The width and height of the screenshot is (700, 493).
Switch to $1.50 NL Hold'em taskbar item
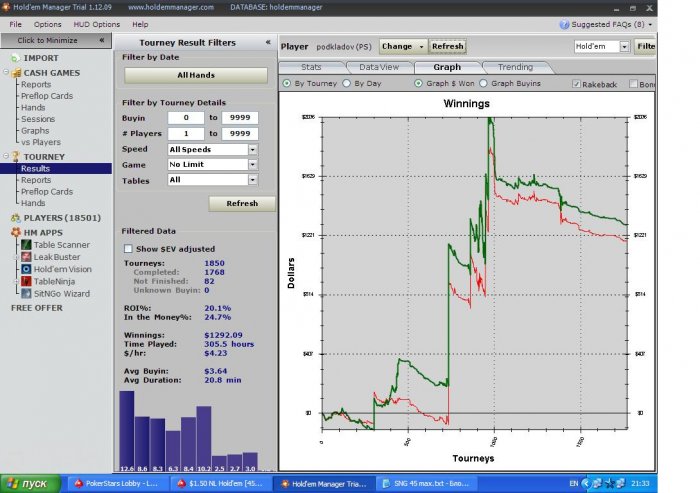[x=221, y=484]
